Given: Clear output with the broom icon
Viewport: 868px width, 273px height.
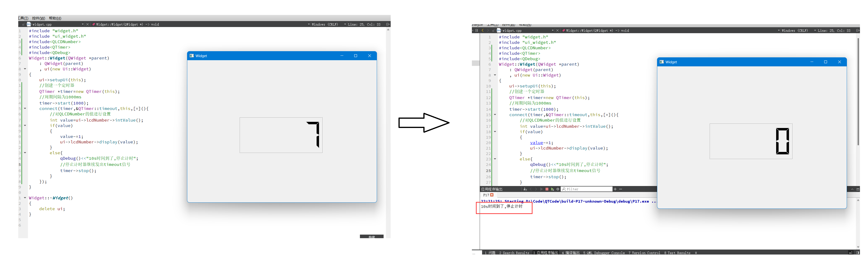Looking at the screenshot, I should (x=525, y=189).
